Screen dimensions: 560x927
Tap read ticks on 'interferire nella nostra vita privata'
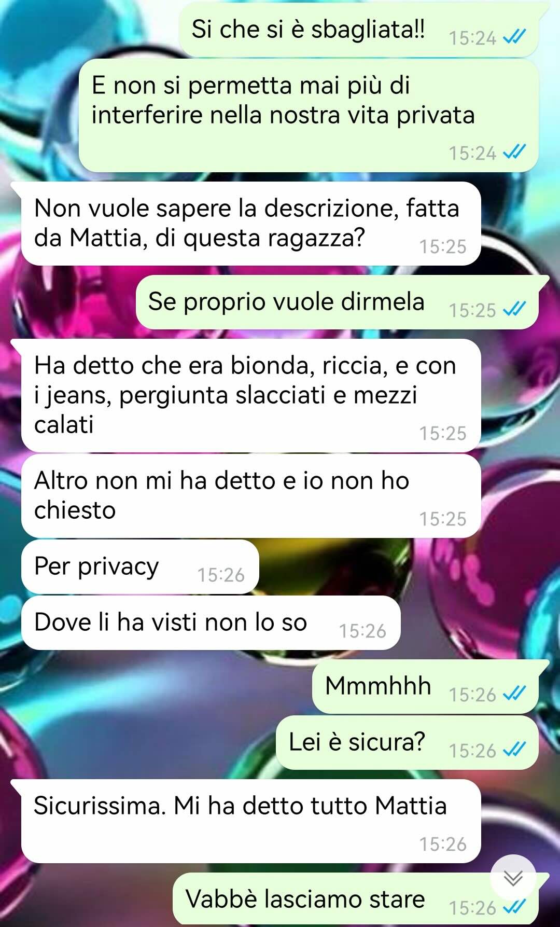click(514, 153)
